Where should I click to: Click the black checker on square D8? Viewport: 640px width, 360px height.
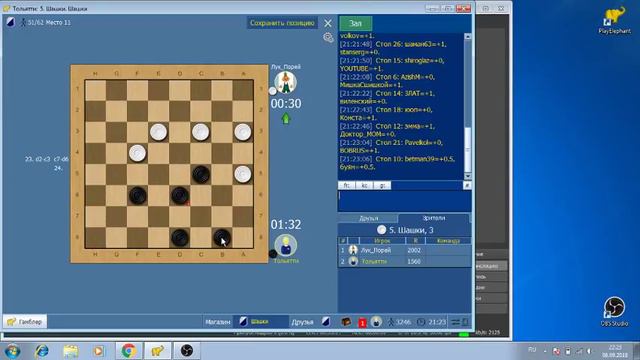coord(180,238)
